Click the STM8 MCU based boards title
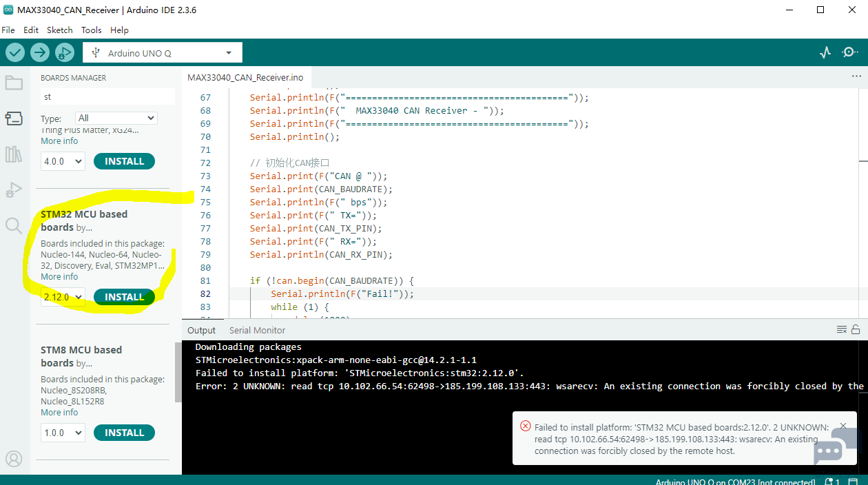Viewport: 868px width, 485px height. click(81, 356)
